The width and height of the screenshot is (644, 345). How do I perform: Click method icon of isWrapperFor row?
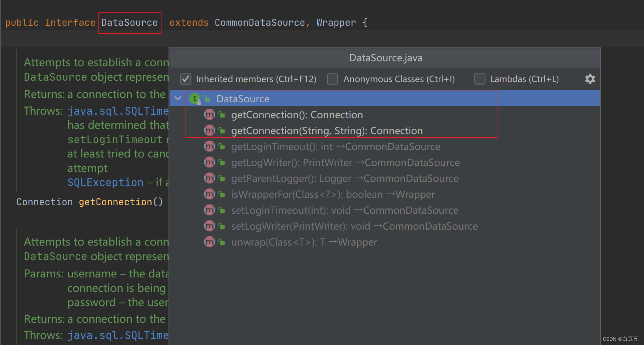point(210,194)
